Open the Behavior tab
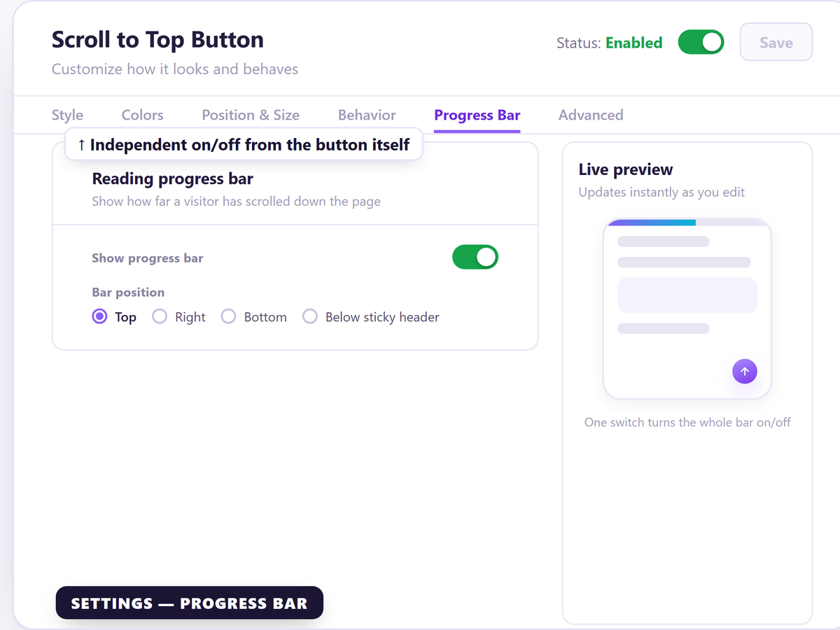The height and width of the screenshot is (630, 840). click(x=367, y=115)
